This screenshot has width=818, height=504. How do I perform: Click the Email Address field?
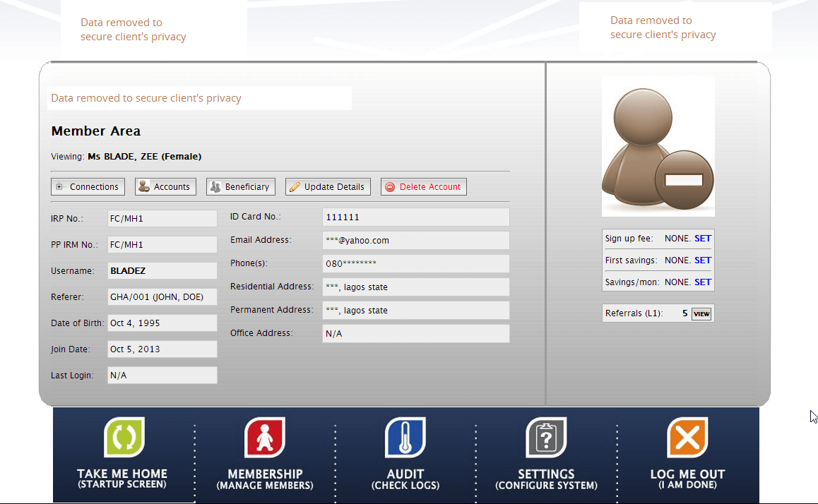[415, 241]
